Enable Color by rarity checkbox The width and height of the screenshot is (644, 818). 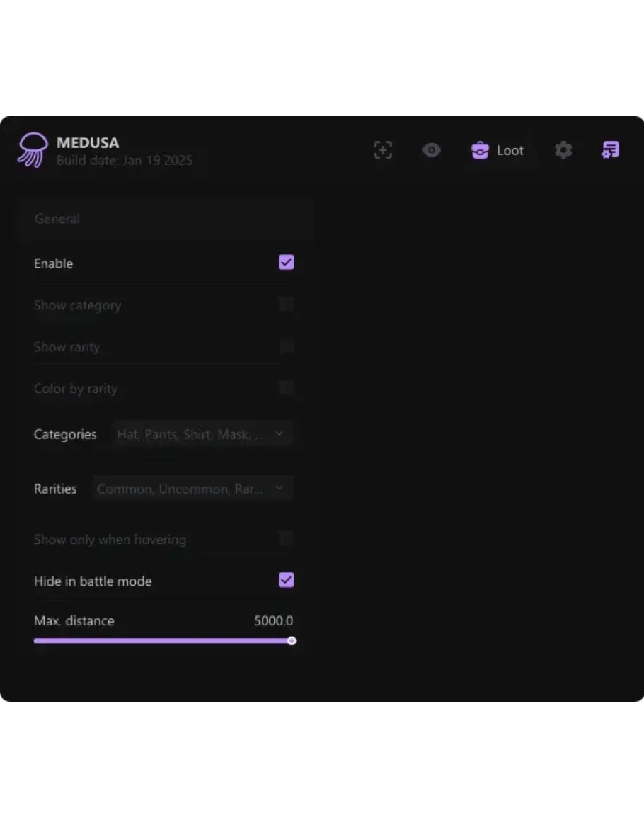(286, 388)
